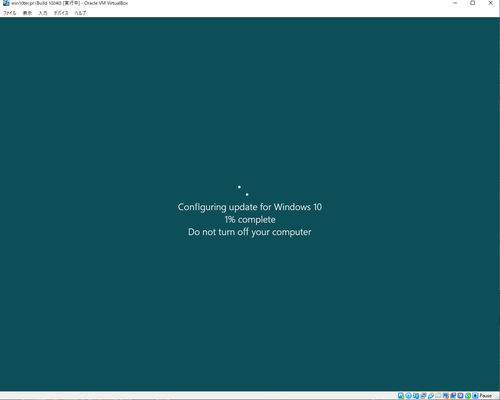Click the "Configuring update for Windows 10" text
Viewport: 500px width, 400px height.
pos(250,207)
